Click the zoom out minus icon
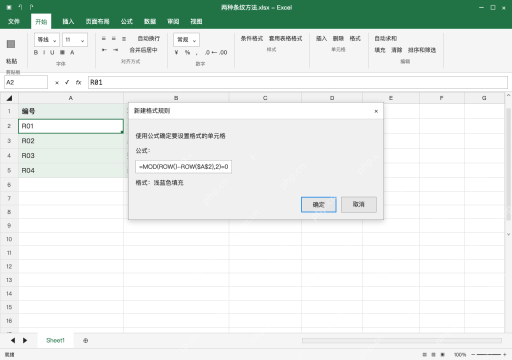 click(473, 355)
